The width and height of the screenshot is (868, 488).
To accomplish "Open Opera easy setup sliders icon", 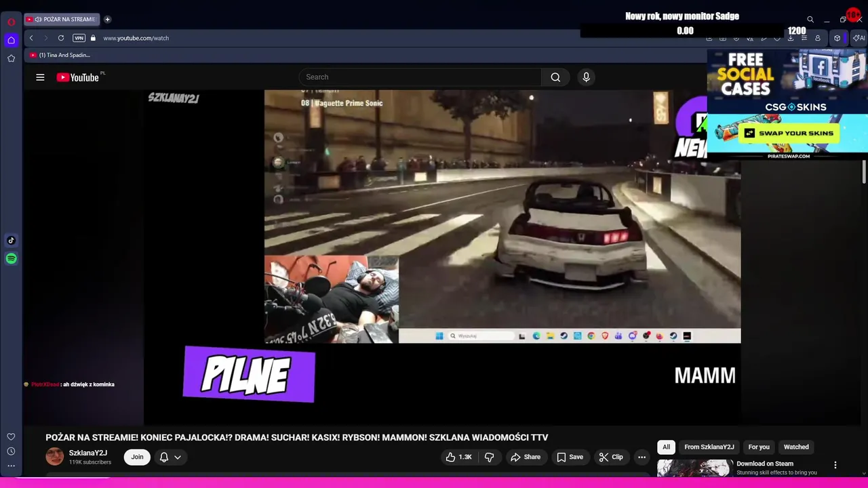I will [804, 38].
